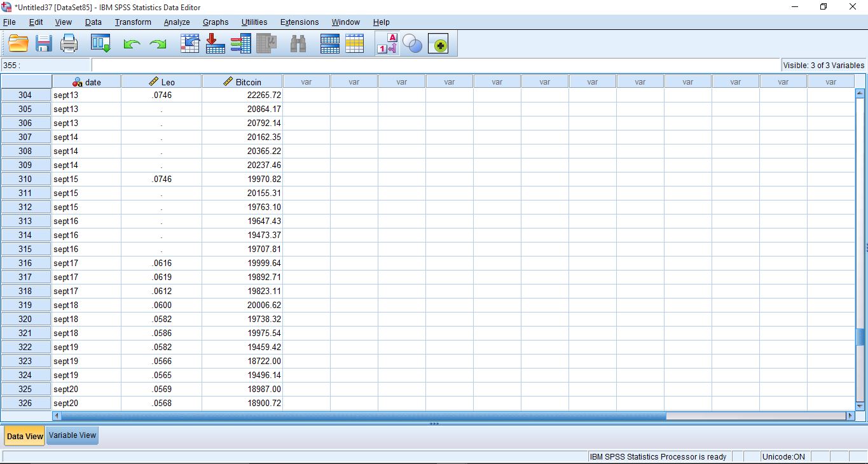
Task: Open the Utilities menu
Action: pyautogui.click(x=254, y=22)
